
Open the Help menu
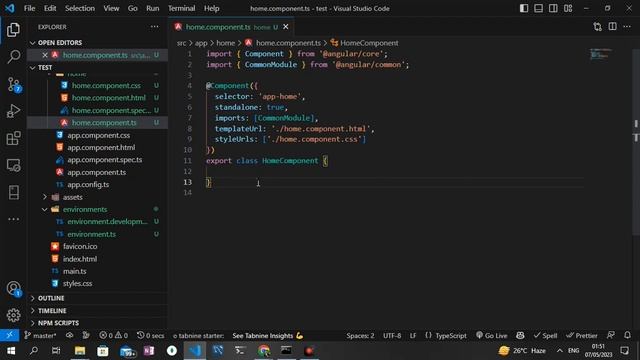pos(211,8)
